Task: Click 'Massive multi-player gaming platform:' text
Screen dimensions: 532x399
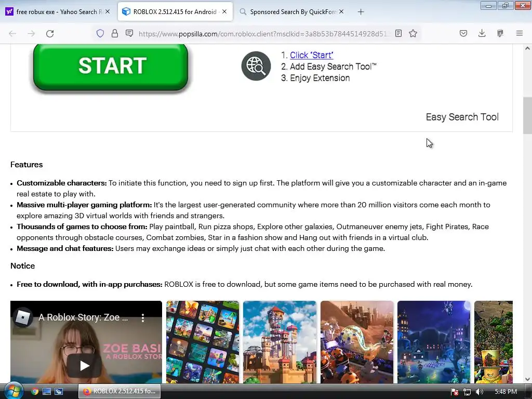Action: [84, 205]
